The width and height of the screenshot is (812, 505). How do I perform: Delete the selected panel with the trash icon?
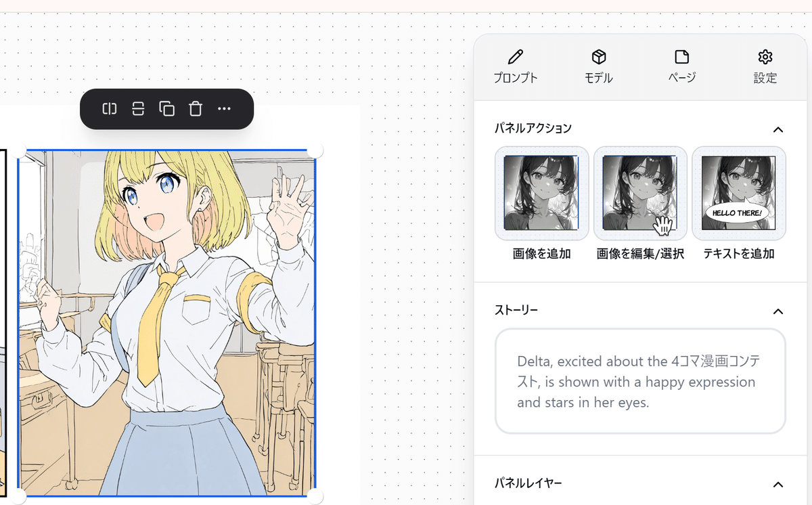(196, 108)
